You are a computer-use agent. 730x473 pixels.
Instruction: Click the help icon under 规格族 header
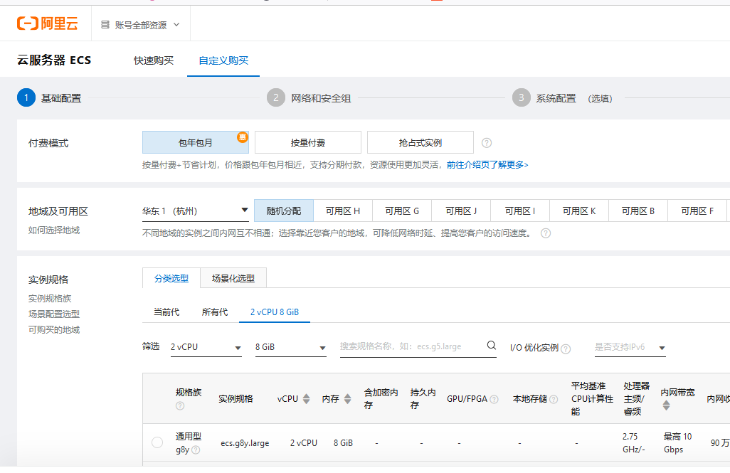tap(180, 406)
